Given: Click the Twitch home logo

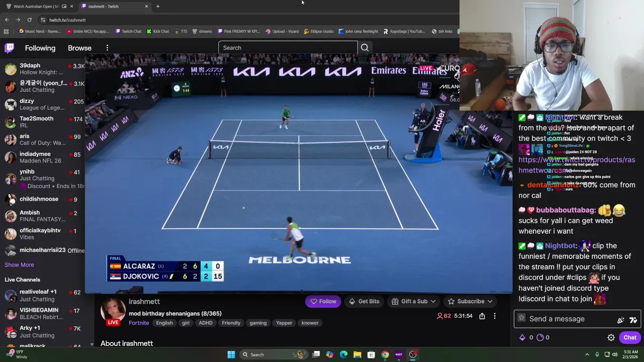Looking at the screenshot, I should [10, 48].
